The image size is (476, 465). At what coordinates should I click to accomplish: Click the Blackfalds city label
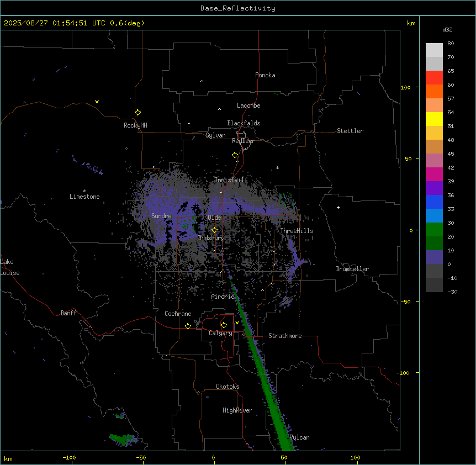[244, 123]
